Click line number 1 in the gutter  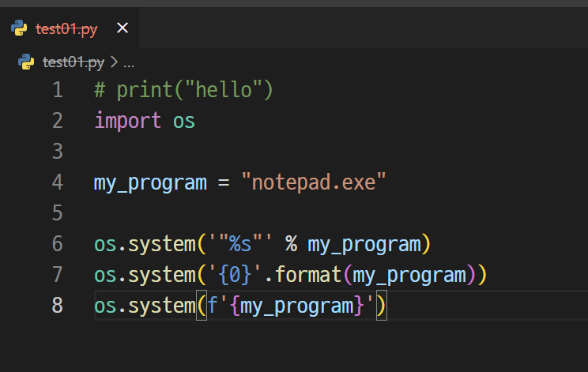(x=58, y=90)
